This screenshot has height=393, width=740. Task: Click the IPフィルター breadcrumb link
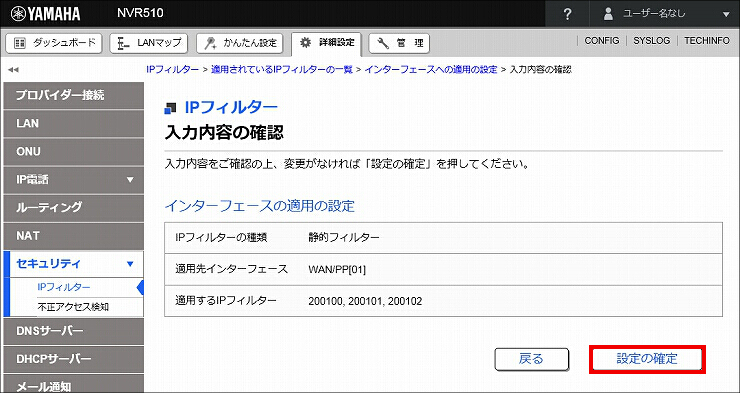[x=172, y=69]
